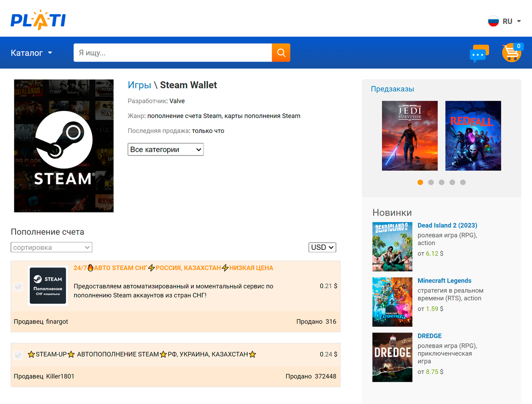Click the seller name finargot

(x=57, y=322)
